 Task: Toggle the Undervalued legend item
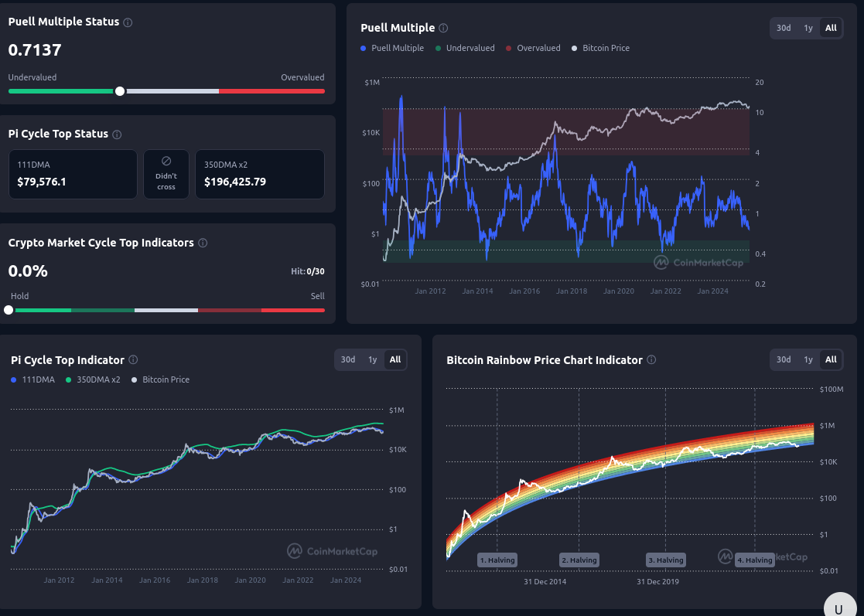(x=465, y=48)
